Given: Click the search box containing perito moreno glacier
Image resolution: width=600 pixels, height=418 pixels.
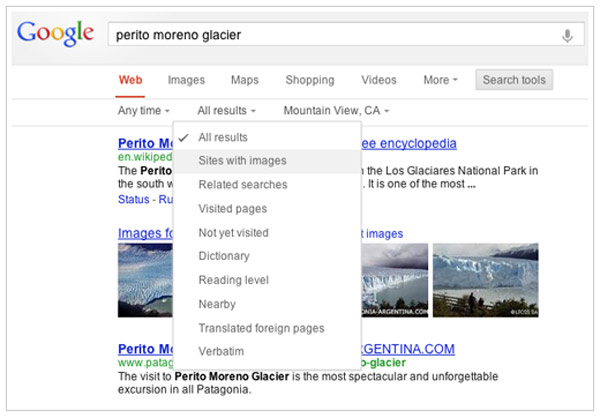Looking at the screenshot, I should [x=346, y=34].
